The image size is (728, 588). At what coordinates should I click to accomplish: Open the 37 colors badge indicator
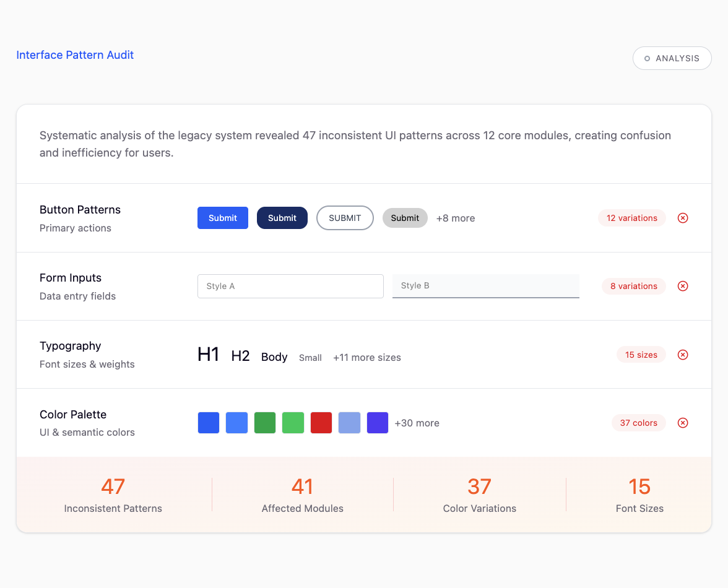point(638,423)
